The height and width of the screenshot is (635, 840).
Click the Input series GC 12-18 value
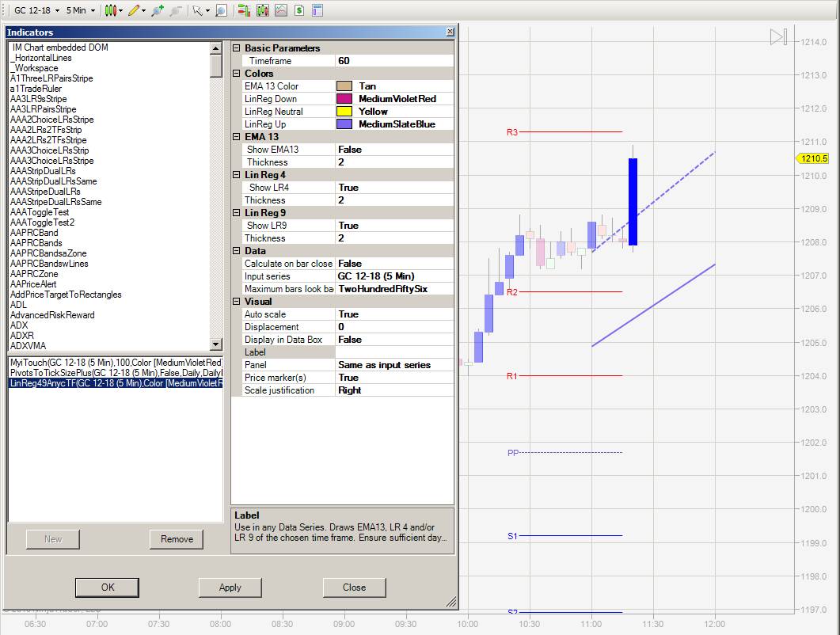pyautogui.click(x=394, y=276)
